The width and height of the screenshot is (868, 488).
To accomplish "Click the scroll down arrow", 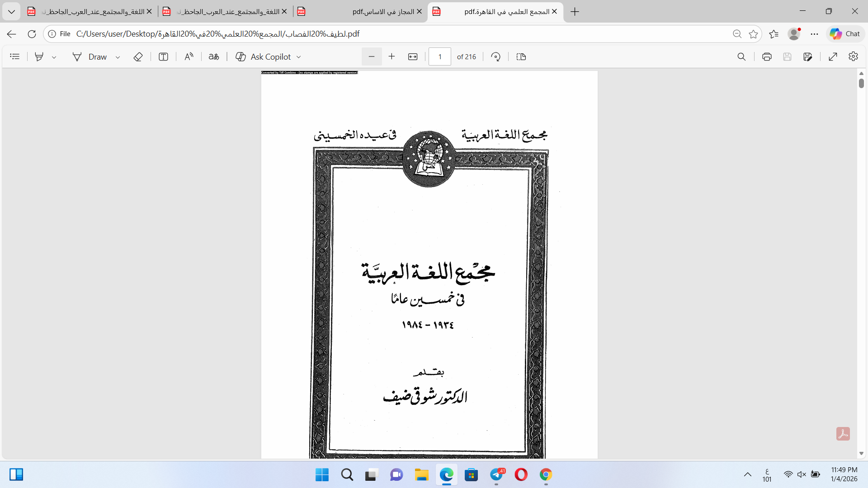I will (861, 453).
